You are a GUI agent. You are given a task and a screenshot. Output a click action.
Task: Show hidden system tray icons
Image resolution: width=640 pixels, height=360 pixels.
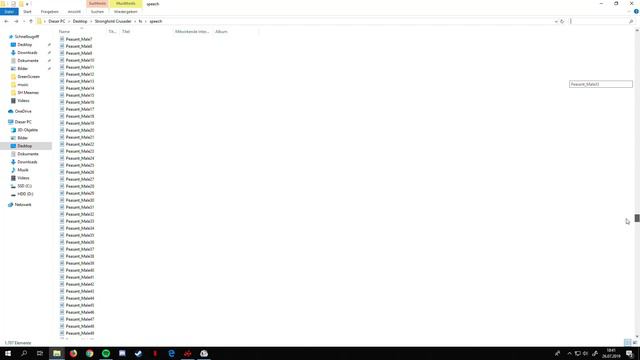pyautogui.click(x=569, y=353)
